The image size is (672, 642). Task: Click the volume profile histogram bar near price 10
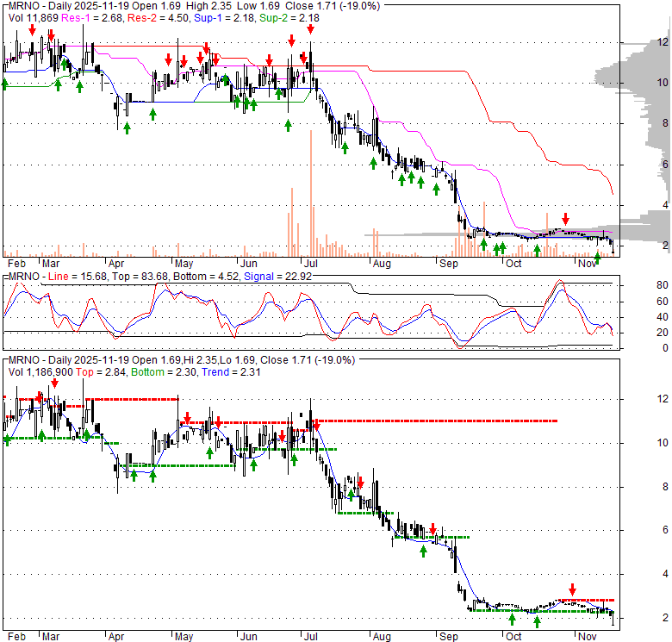tap(612, 80)
